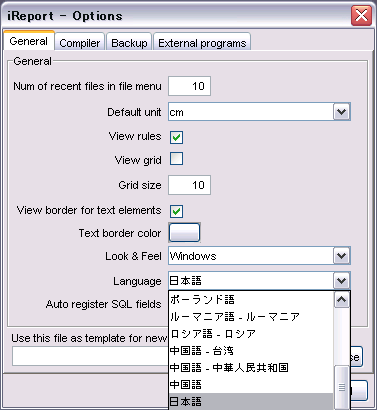Viewport: 377px width, 410px height.
Task: Enable the View grid checkbox
Action: [x=176, y=159]
